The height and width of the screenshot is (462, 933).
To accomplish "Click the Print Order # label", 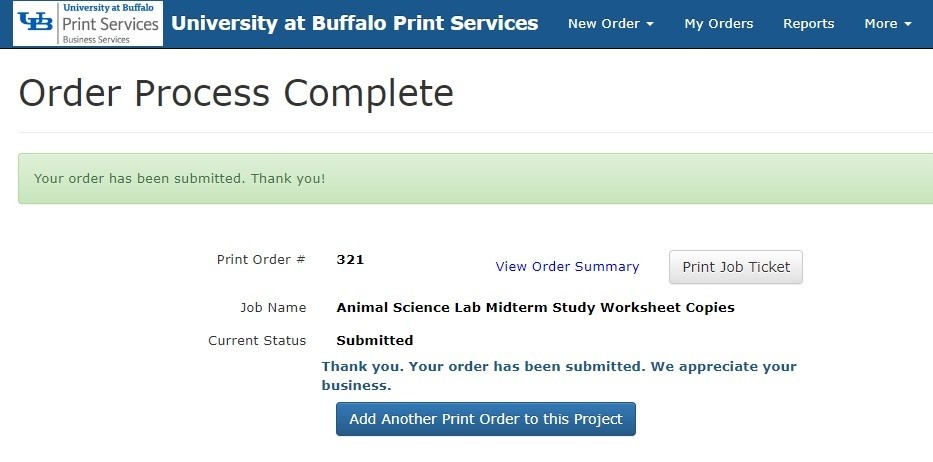I will 261,260.
